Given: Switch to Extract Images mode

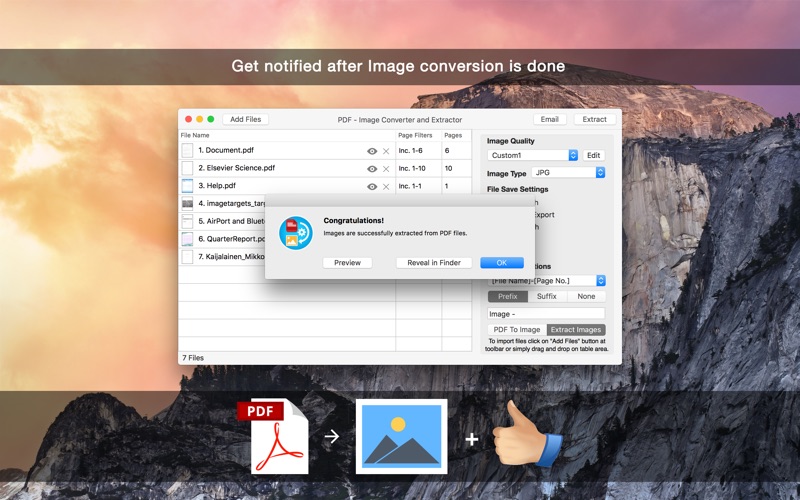Looking at the screenshot, I should coord(576,330).
